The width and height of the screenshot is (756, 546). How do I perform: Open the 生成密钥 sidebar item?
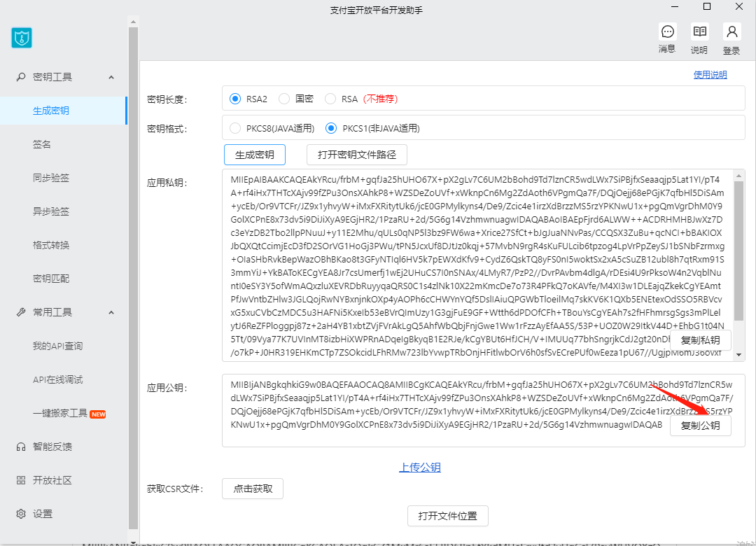click(x=63, y=111)
